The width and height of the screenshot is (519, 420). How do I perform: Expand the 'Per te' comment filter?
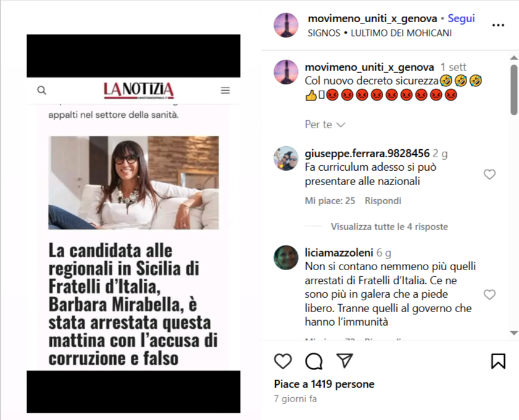click(325, 125)
